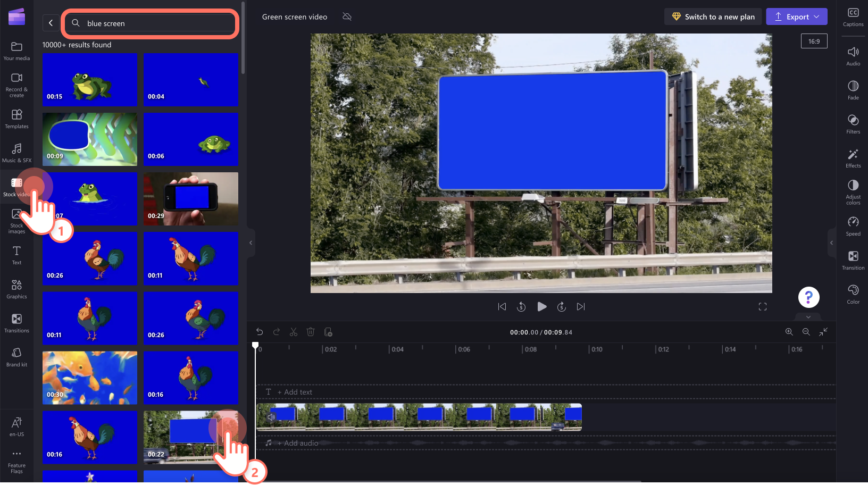Image resolution: width=868 pixels, height=485 pixels.
Task: Skip to the start of video
Action: pos(502,307)
